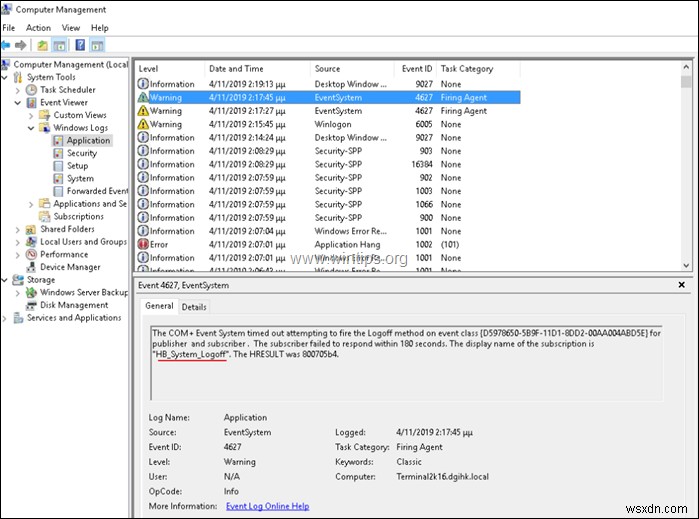Select the Desktop Window event at 2:14:24

(328, 137)
